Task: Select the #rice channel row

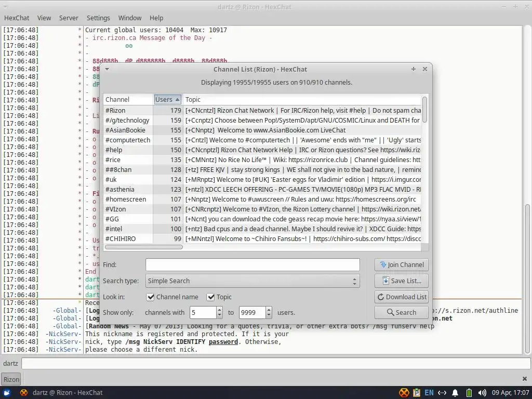Action: click(x=262, y=160)
